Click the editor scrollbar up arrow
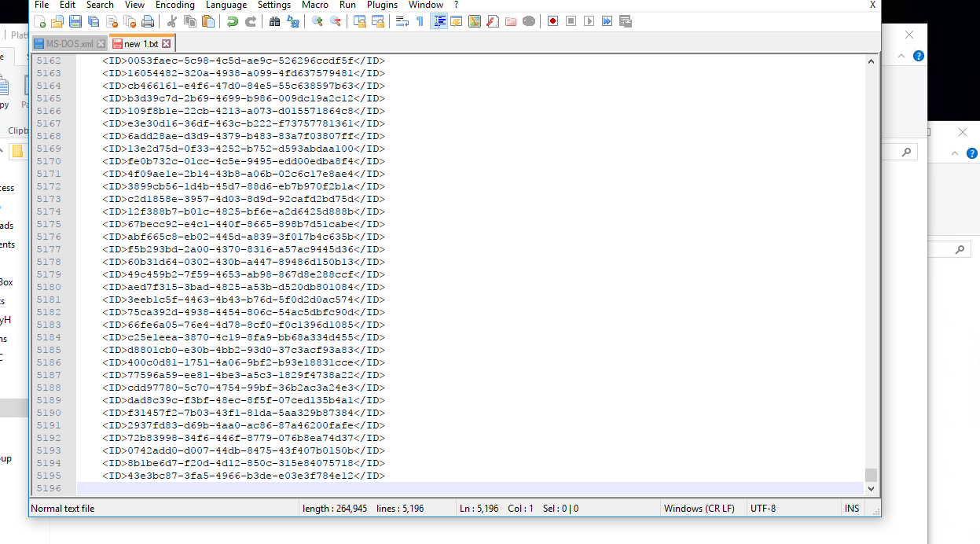 pyautogui.click(x=871, y=61)
